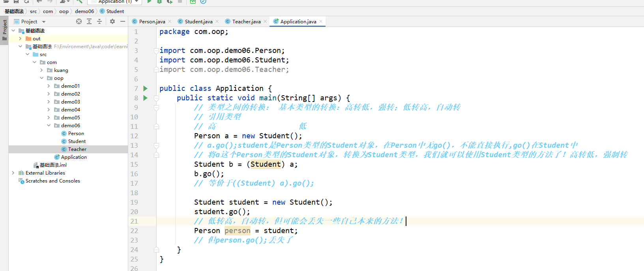Viewport: 644px width, 271px height.
Task: Click the Expand All icon in Project panel
Action: (89, 21)
